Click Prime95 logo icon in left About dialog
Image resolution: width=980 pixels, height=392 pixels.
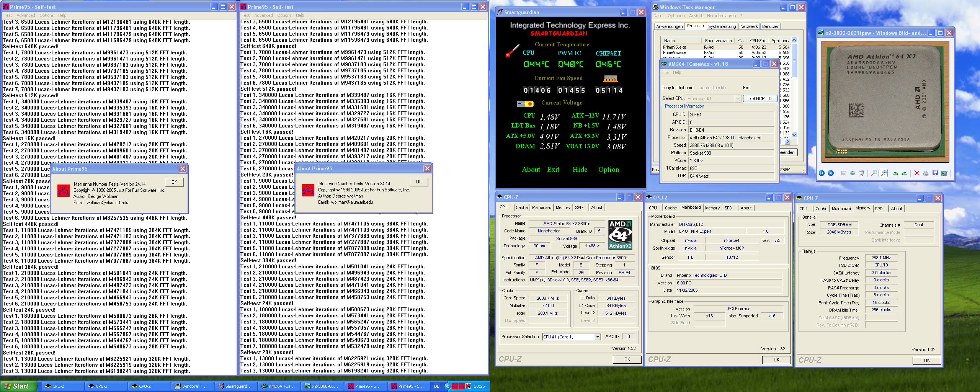(64, 190)
